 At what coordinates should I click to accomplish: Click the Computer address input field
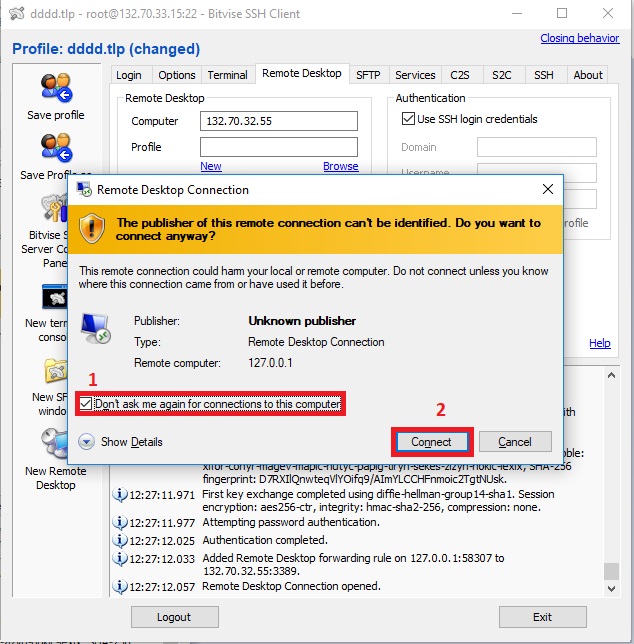pos(279,121)
